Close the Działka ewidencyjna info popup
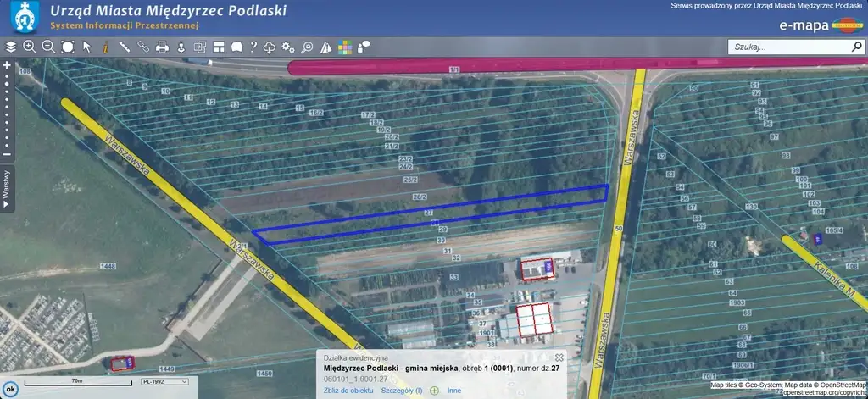 [x=559, y=357]
